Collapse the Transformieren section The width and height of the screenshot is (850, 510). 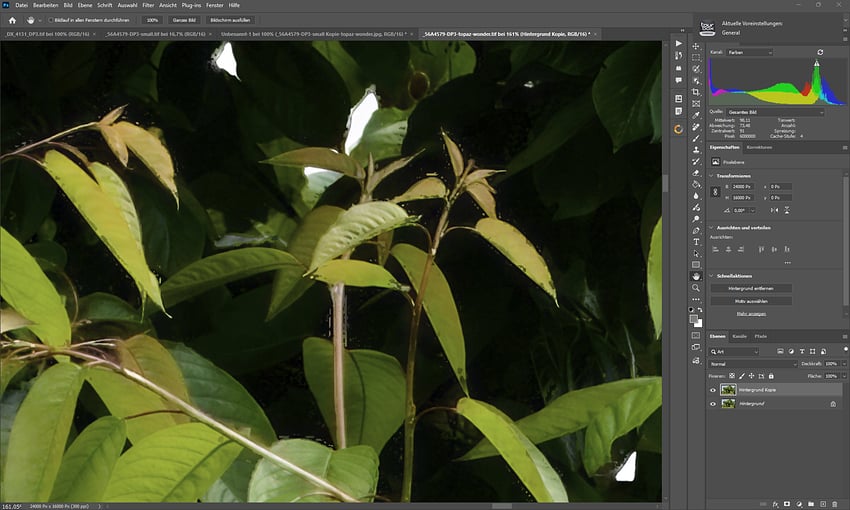click(x=712, y=175)
